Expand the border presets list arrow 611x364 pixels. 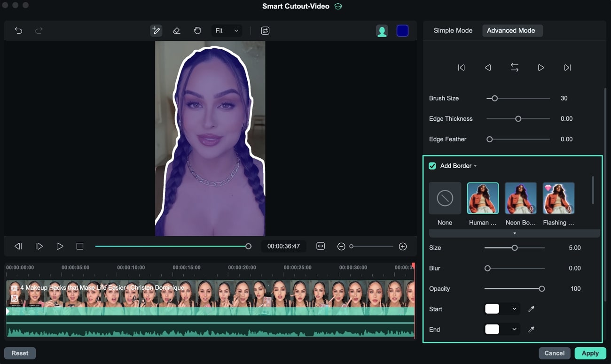(x=514, y=233)
